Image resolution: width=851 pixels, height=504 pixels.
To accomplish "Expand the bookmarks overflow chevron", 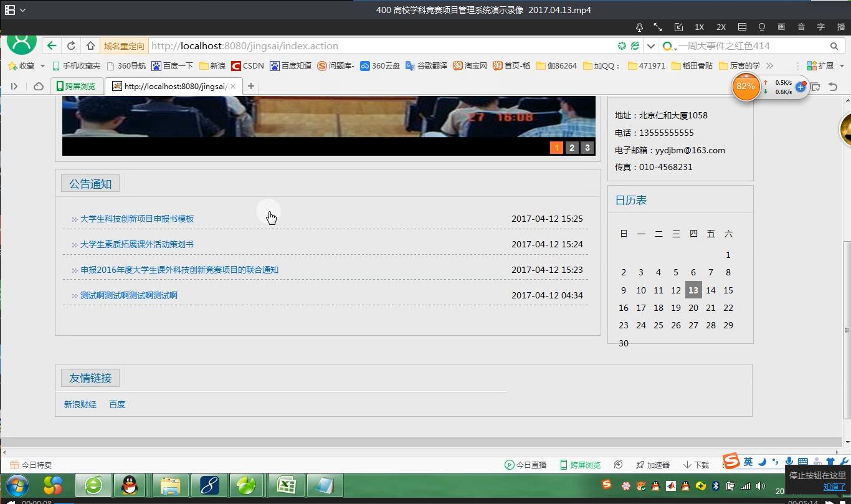I will click(x=769, y=65).
